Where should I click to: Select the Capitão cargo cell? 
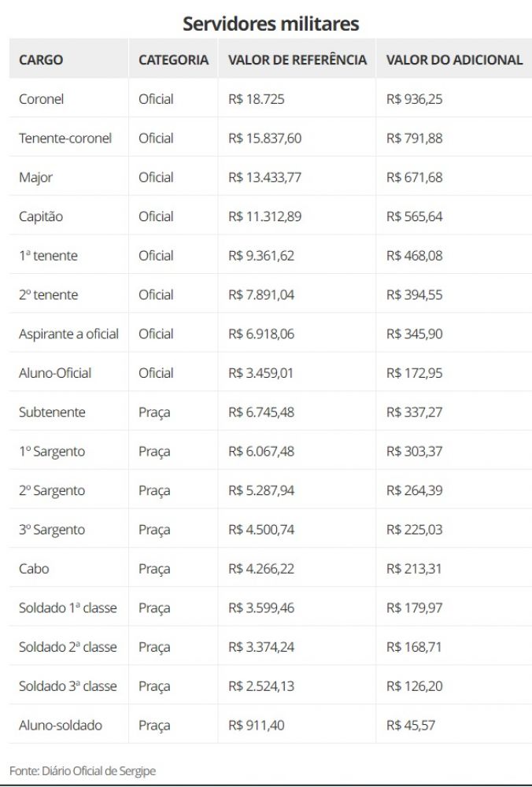[x=41, y=216]
